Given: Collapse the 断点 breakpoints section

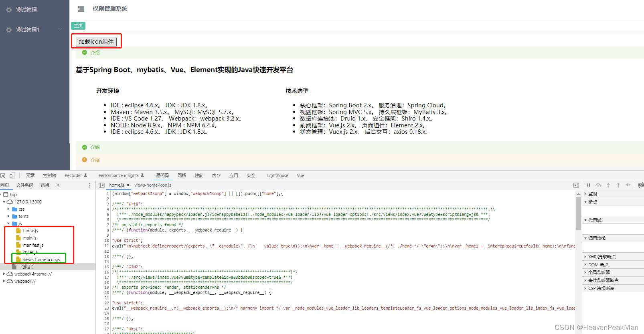Looking at the screenshot, I should tap(585, 202).
